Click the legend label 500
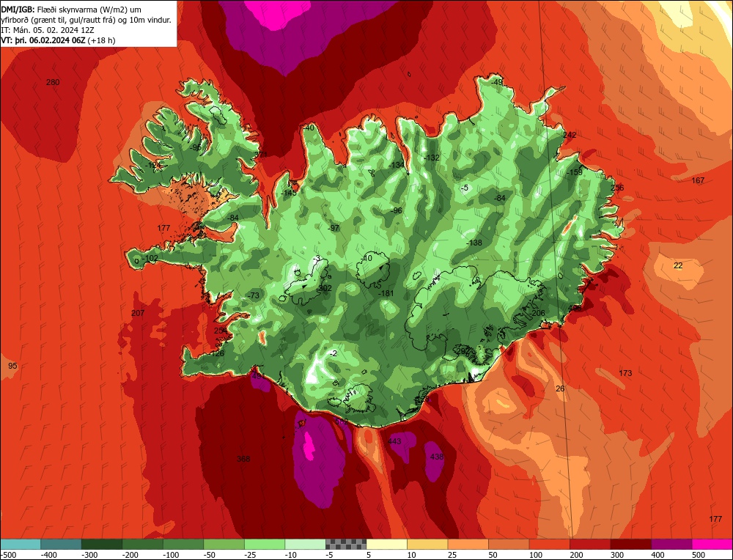Screen dimensions: 733x560 (699, 555)
